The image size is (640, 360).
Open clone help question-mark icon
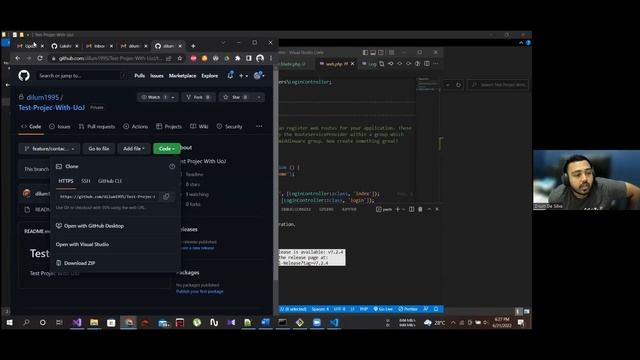point(172,167)
